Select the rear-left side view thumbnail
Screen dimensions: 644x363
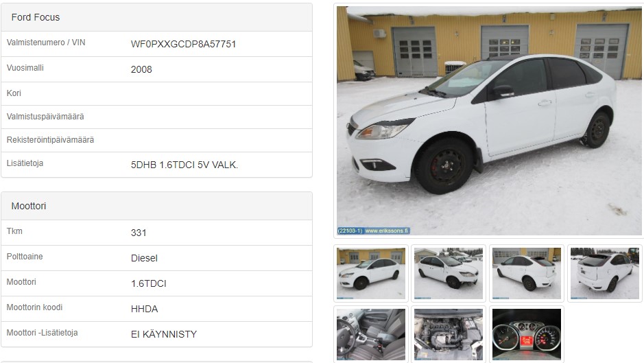tap(527, 273)
